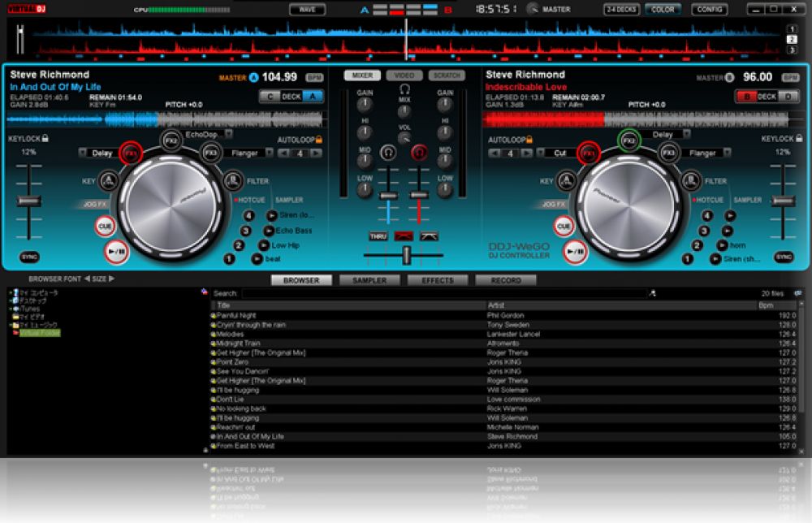Toggle red headphone cue in mixer

pos(419,153)
